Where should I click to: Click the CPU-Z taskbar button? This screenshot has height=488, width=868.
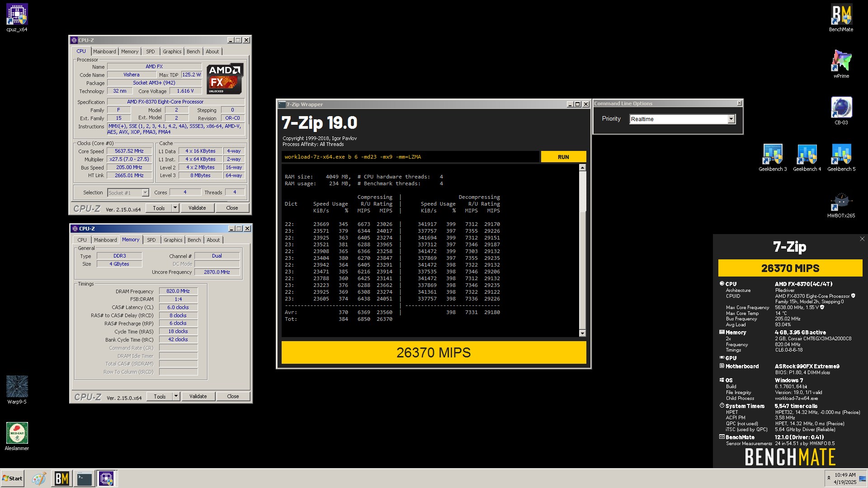point(107,479)
